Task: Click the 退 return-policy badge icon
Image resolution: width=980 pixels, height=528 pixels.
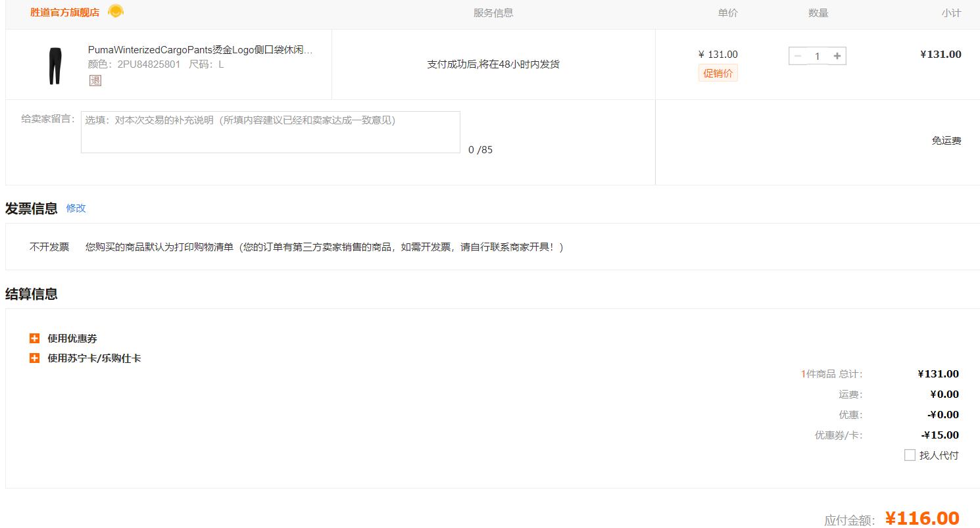Action: tap(95, 80)
